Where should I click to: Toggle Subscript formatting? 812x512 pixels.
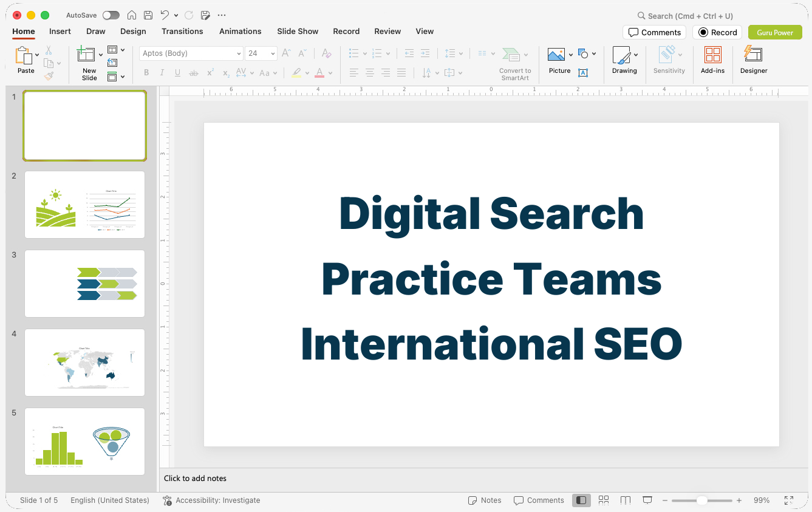[x=226, y=73]
